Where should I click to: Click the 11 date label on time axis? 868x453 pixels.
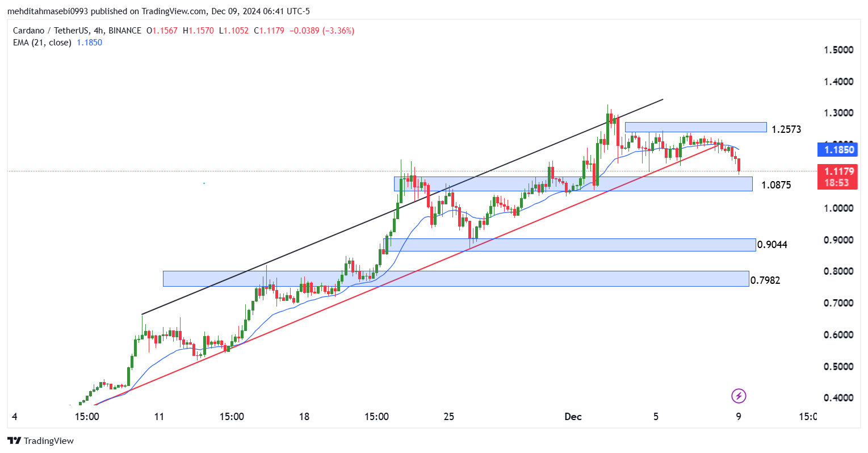click(159, 417)
